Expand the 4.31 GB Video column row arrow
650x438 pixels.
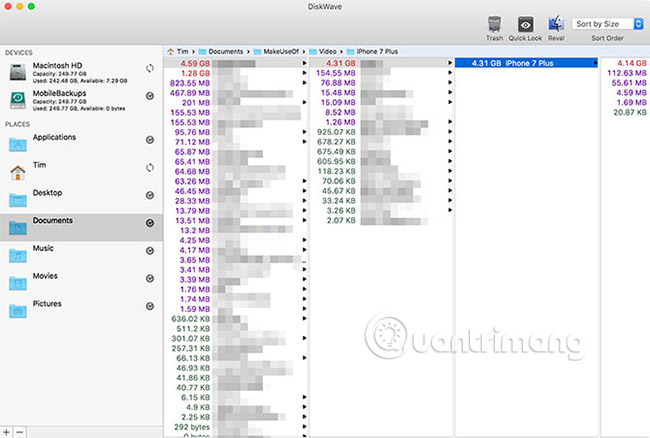click(x=450, y=63)
